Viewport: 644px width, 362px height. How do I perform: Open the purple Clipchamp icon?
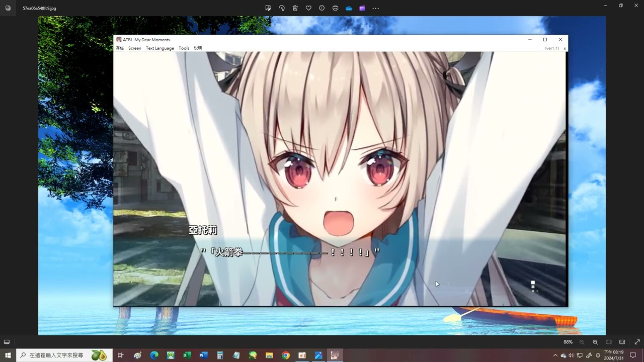pyautogui.click(x=362, y=8)
